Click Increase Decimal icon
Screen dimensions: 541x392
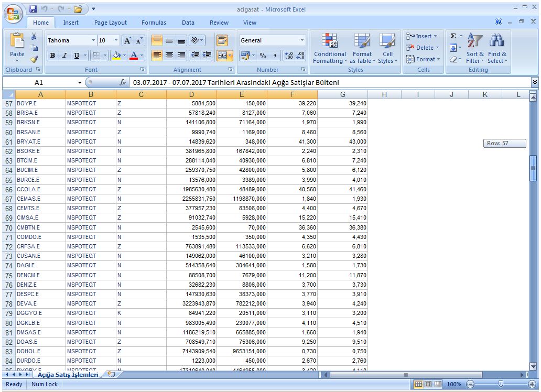[x=289, y=55]
